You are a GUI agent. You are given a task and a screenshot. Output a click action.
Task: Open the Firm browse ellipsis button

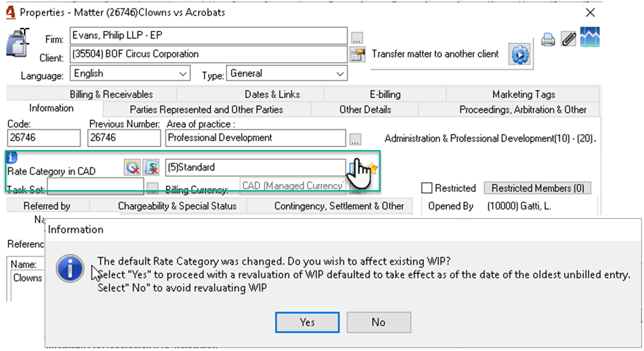click(357, 38)
